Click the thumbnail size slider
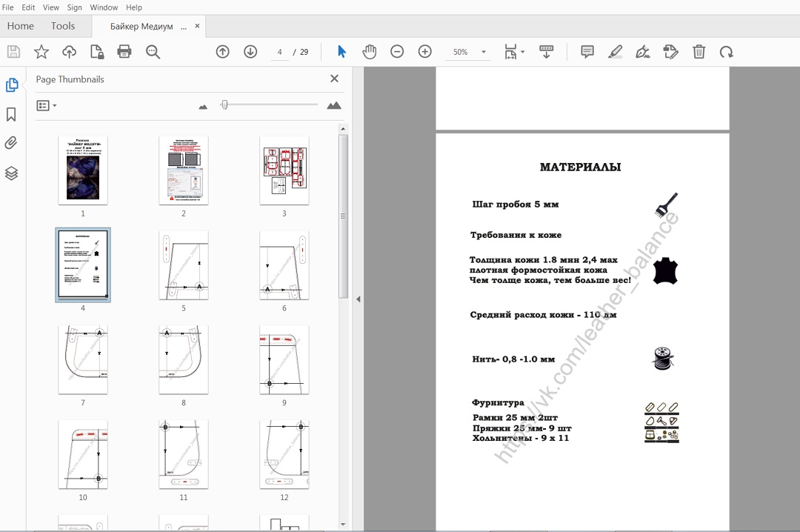Viewport: 800px width, 532px height. point(224,105)
